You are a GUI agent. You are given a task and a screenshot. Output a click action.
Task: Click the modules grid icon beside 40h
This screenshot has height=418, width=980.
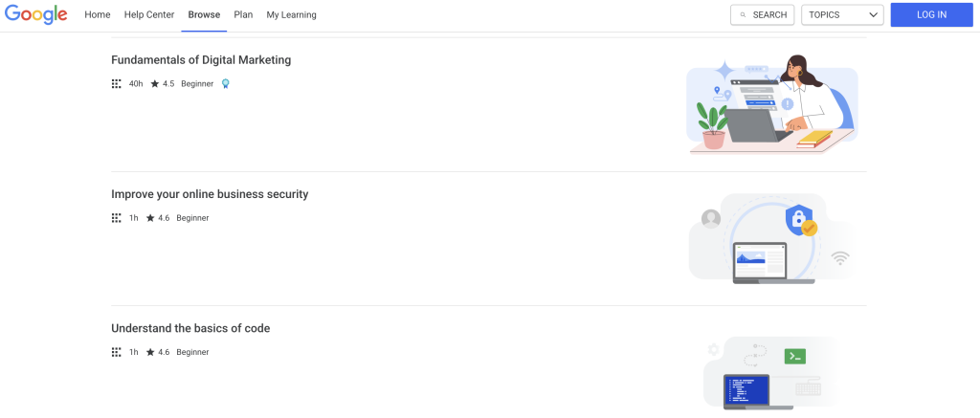tap(116, 84)
